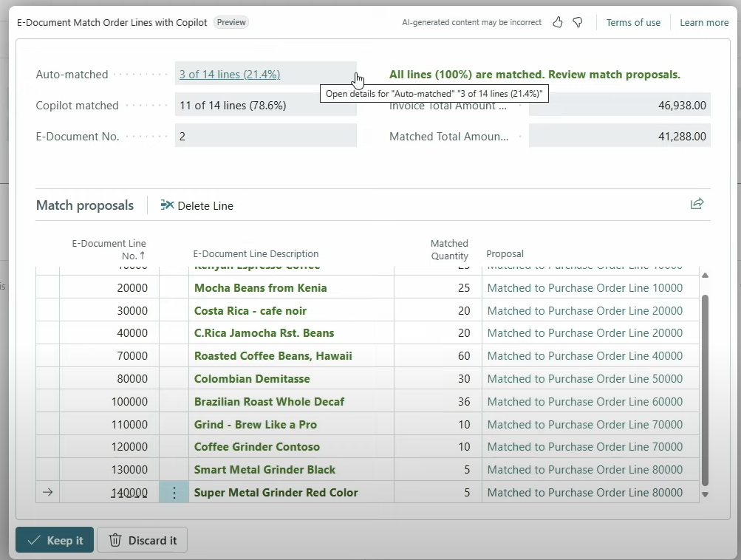Click line number 20000 cell

(109, 288)
